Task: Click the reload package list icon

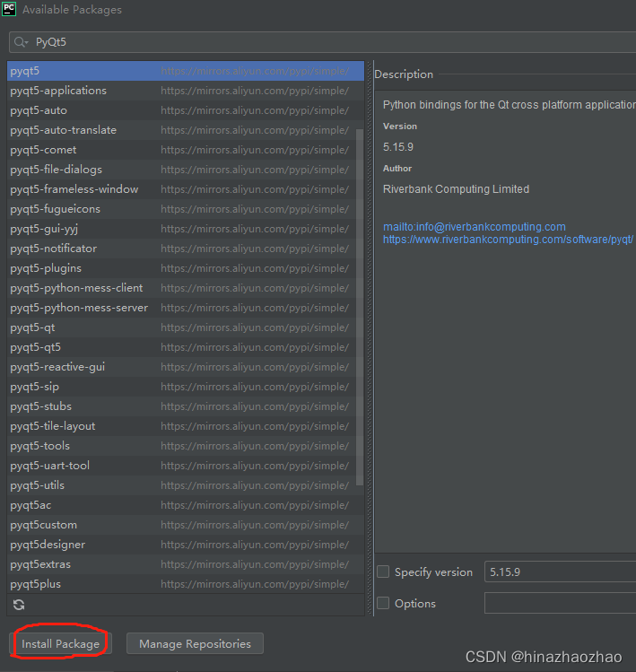Action: [19, 605]
